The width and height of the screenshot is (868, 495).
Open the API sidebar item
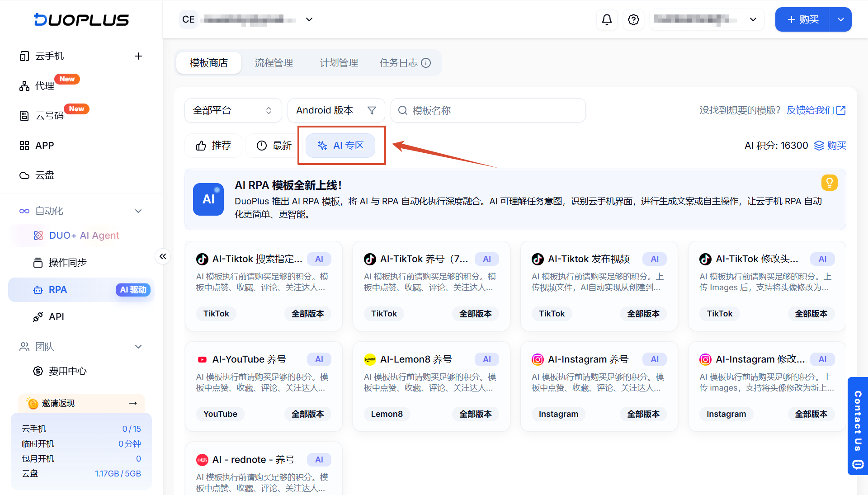pos(57,317)
